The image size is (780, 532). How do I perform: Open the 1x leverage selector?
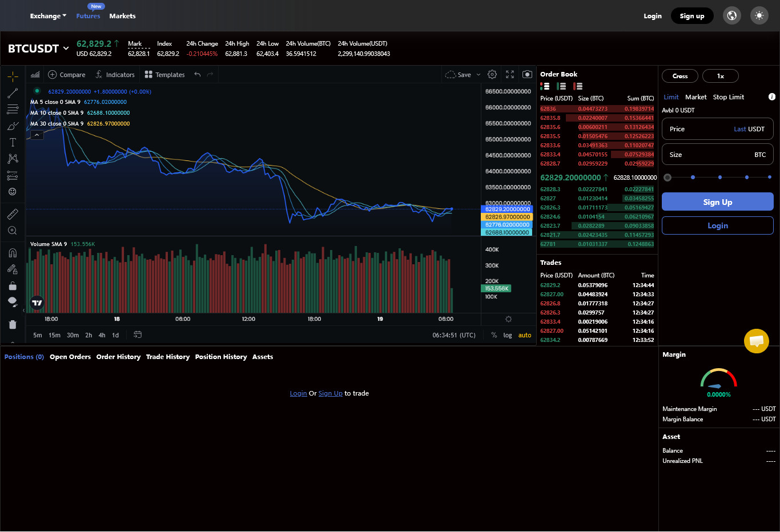[x=721, y=76]
